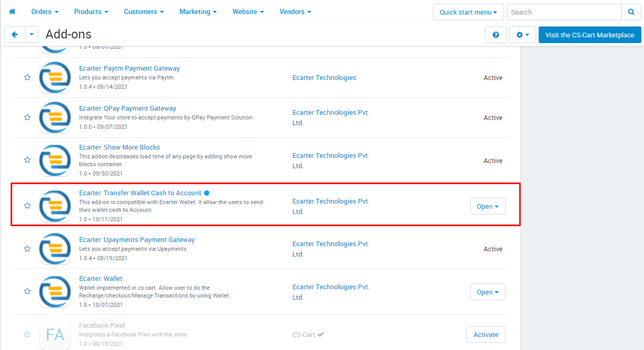Screen dimensions: 644x350
Task: Click Transfer Wallet Cash add-on logo
Action: pyautogui.click(x=55, y=206)
